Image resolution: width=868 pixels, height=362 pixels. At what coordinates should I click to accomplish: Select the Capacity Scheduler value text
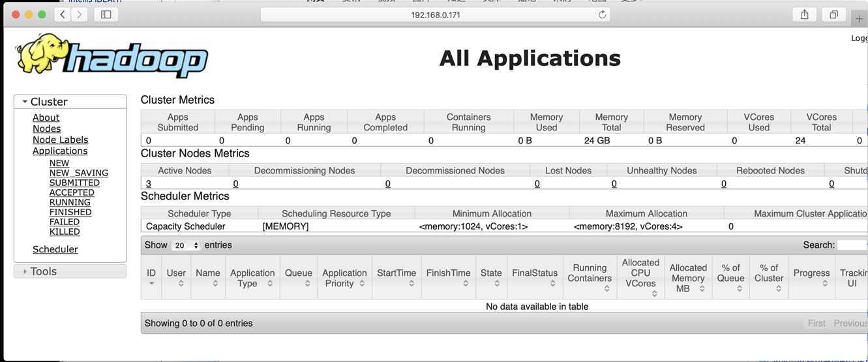[186, 226]
